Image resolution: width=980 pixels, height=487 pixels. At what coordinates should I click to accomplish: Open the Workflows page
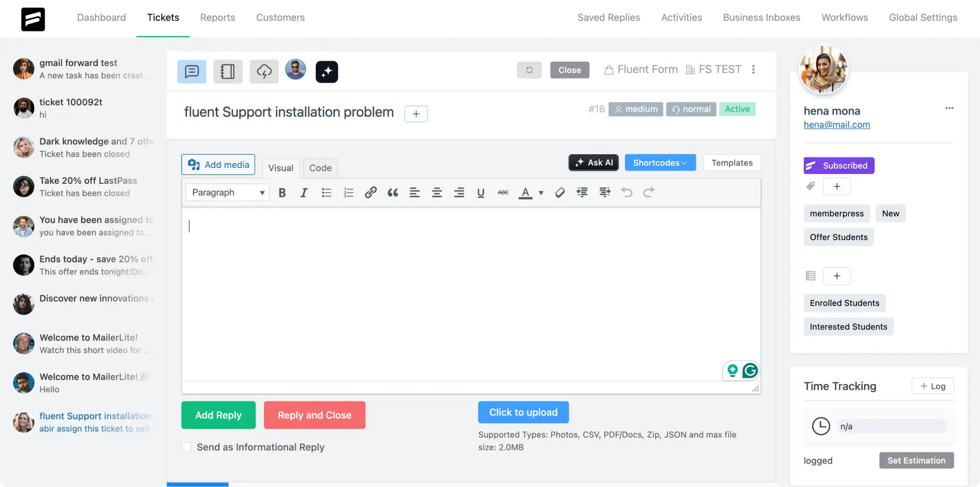tap(845, 17)
